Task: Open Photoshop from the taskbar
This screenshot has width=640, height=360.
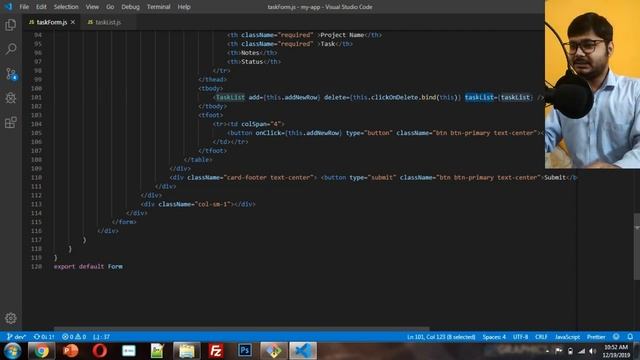Action: [245, 351]
